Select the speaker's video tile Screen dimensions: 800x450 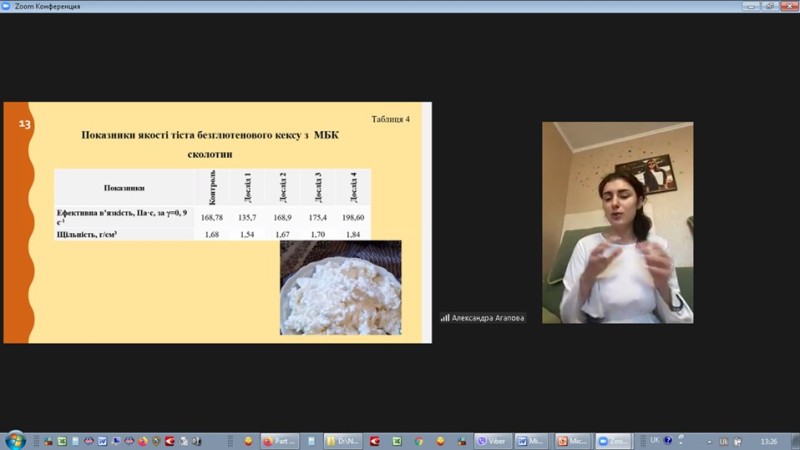click(x=617, y=222)
